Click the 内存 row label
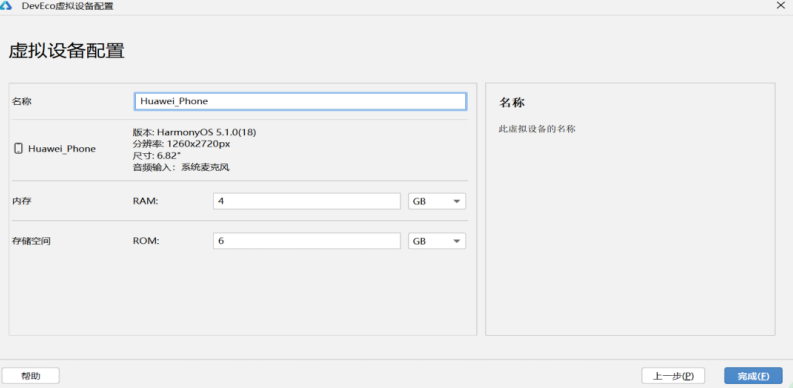The width and height of the screenshot is (793, 388). (x=22, y=201)
